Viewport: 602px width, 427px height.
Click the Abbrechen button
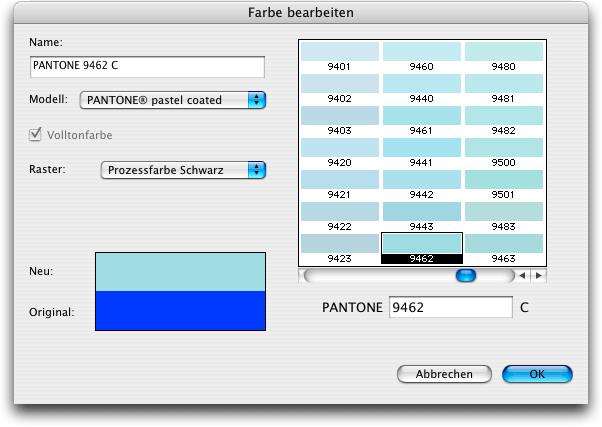coord(444,374)
